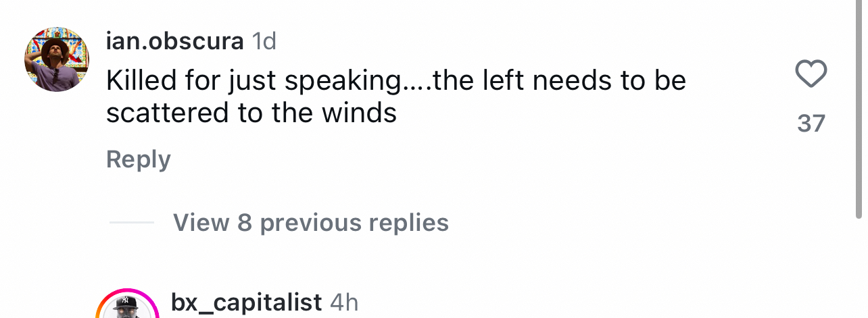The image size is (868, 318).
Task: Click the black cap in bx_capitalist's avatar
Action: pyautogui.click(x=126, y=302)
